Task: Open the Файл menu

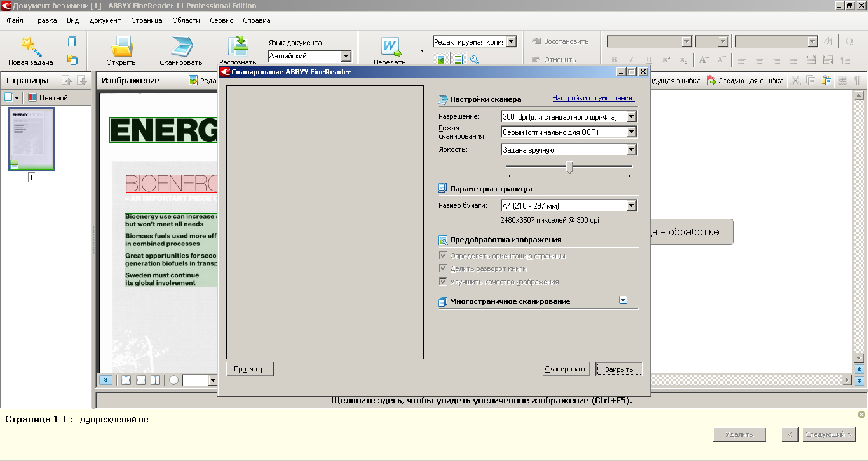Action: (x=15, y=20)
